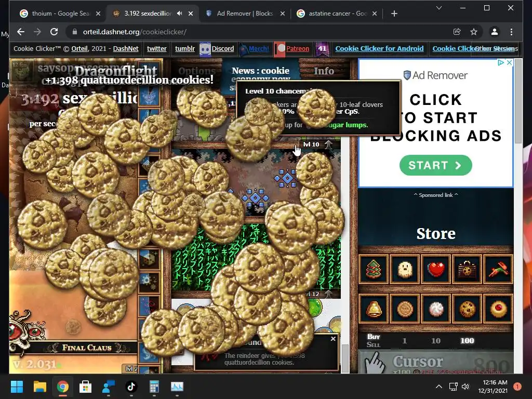Viewport: 532px width, 399px height.
Task: Open AdChoices info icon on ad
Action: click(500, 62)
